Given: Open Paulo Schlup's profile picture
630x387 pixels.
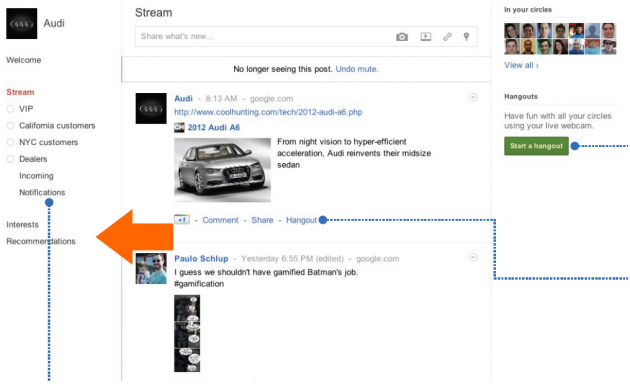Looking at the screenshot, I should (x=151, y=268).
